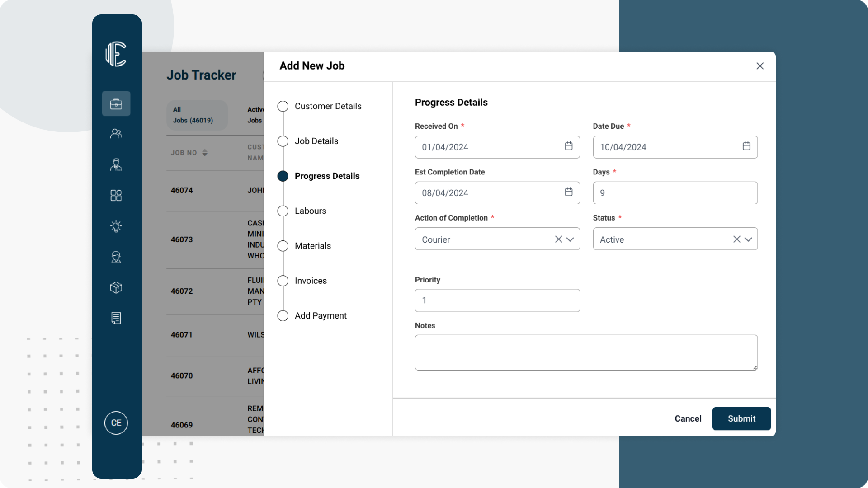Select the briefcase Jobs icon in sidebar
868x488 pixels.
116,103
